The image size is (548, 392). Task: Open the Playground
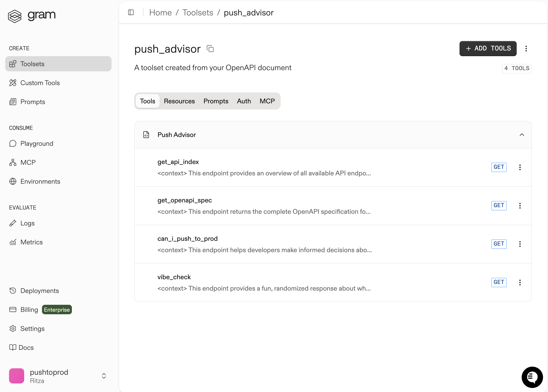click(x=37, y=143)
